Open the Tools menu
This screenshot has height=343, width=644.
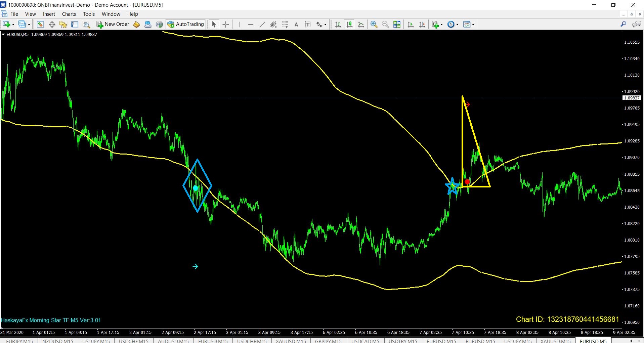pos(89,14)
